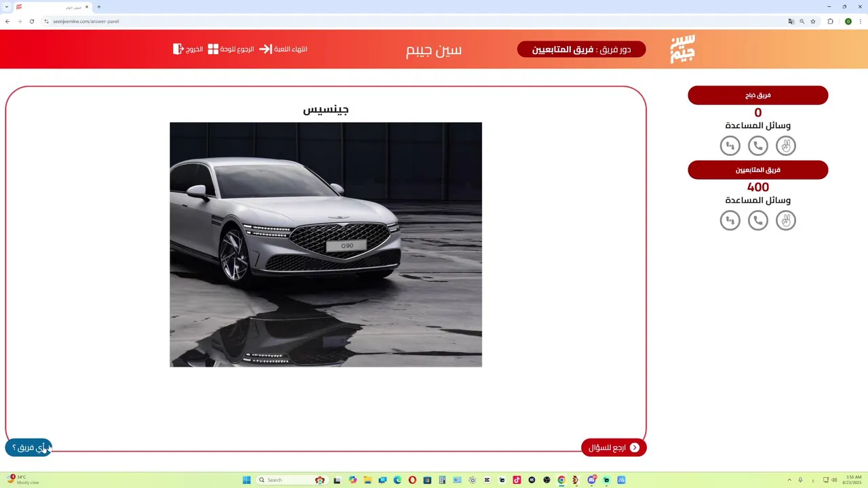
Task: Select فريق دباج team label
Action: (757, 96)
